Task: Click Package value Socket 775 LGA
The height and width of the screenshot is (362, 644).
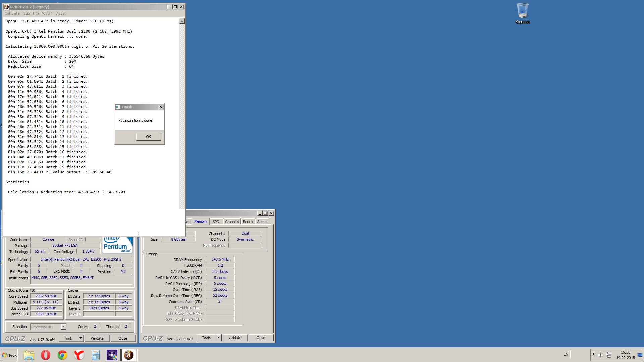Action: [65, 245]
